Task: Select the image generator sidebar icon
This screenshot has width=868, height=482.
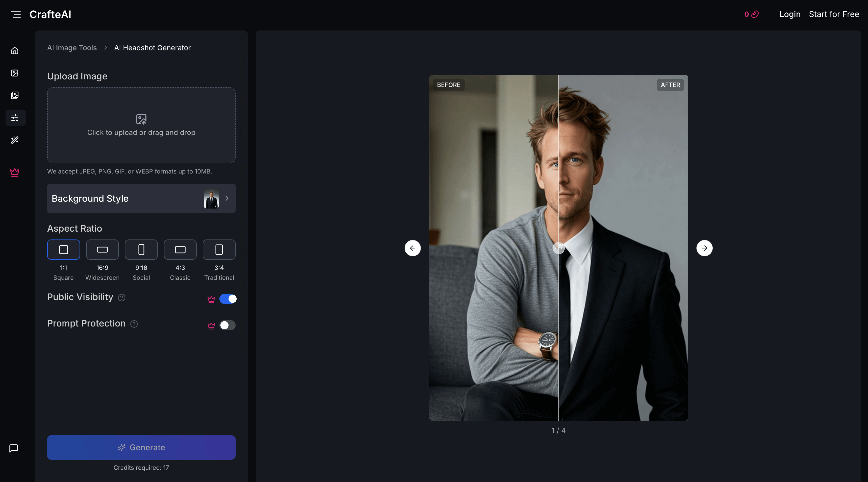Action: [x=15, y=73]
